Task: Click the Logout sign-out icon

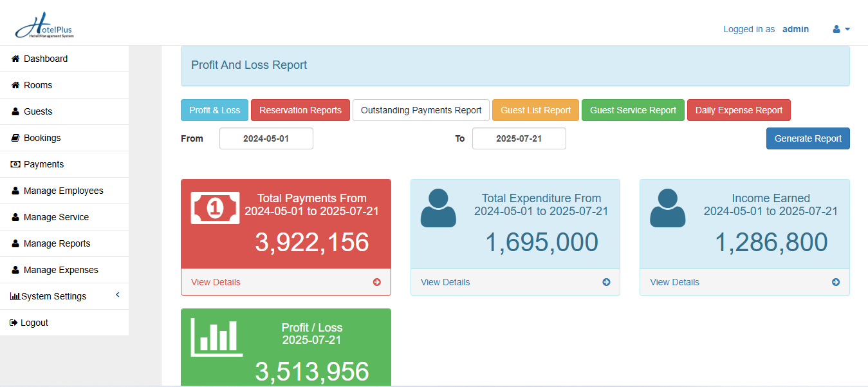Action: point(14,323)
